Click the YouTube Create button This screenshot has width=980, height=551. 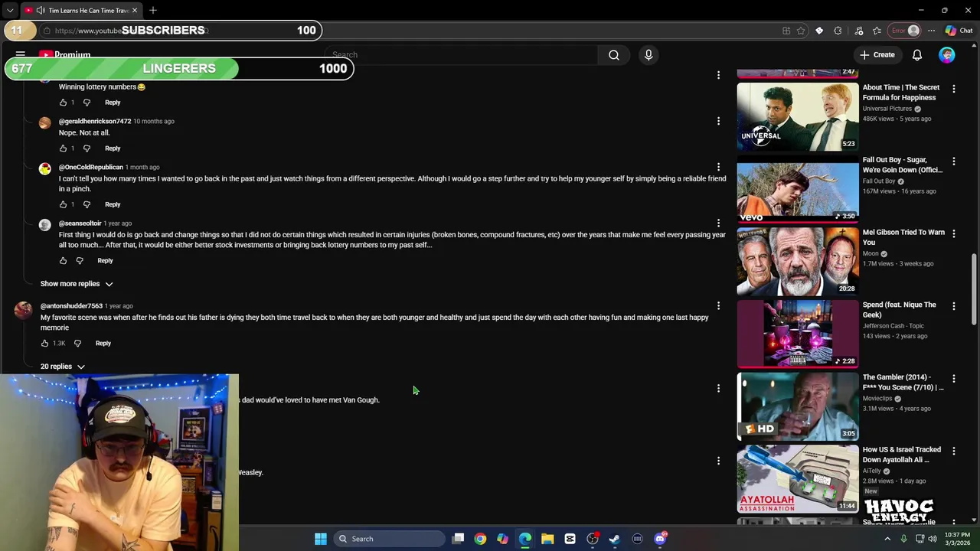877,55
